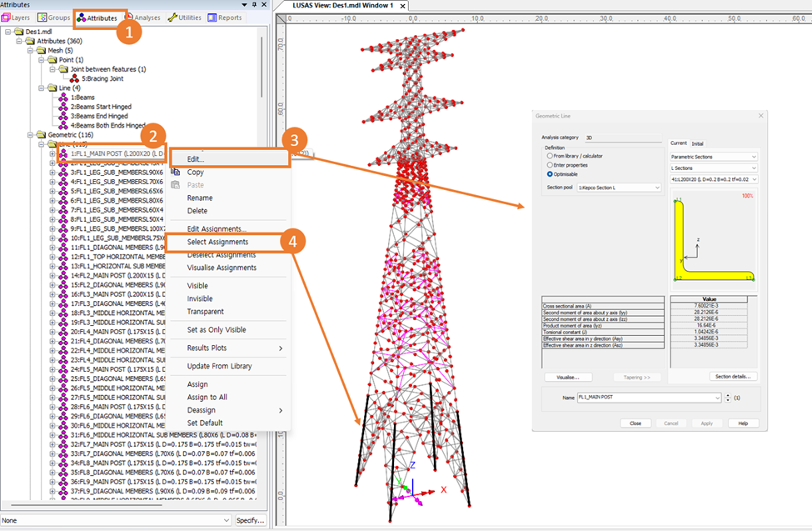The height and width of the screenshot is (531, 812).
Task: Click the Visualise... button in dialog
Action: [568, 377]
